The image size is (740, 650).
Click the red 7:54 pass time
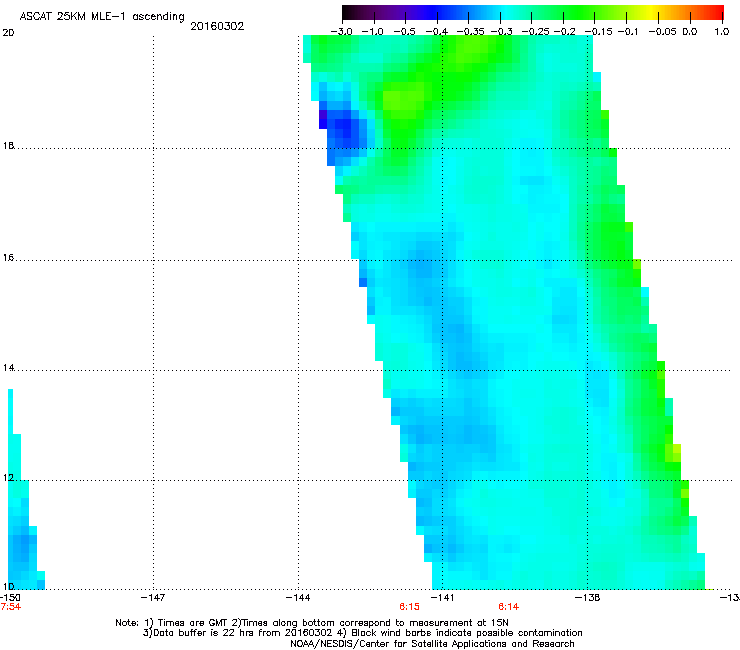[10, 607]
